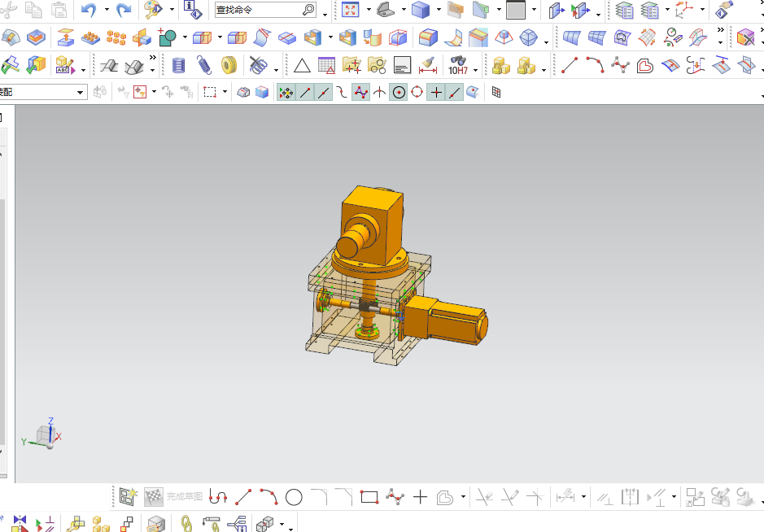This screenshot has width=764, height=532.
Task: Click the search magnifier in command finder
Action: pyautogui.click(x=308, y=10)
